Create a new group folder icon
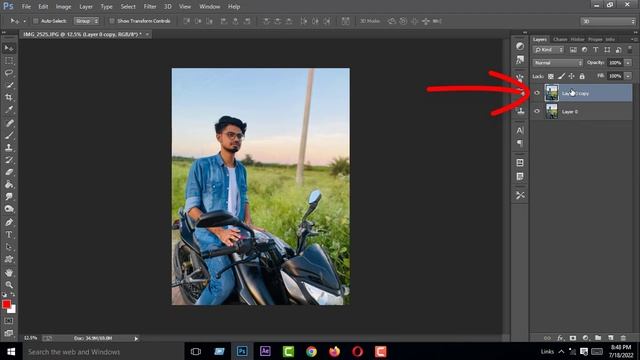This screenshot has width=640, height=360. coord(598,338)
